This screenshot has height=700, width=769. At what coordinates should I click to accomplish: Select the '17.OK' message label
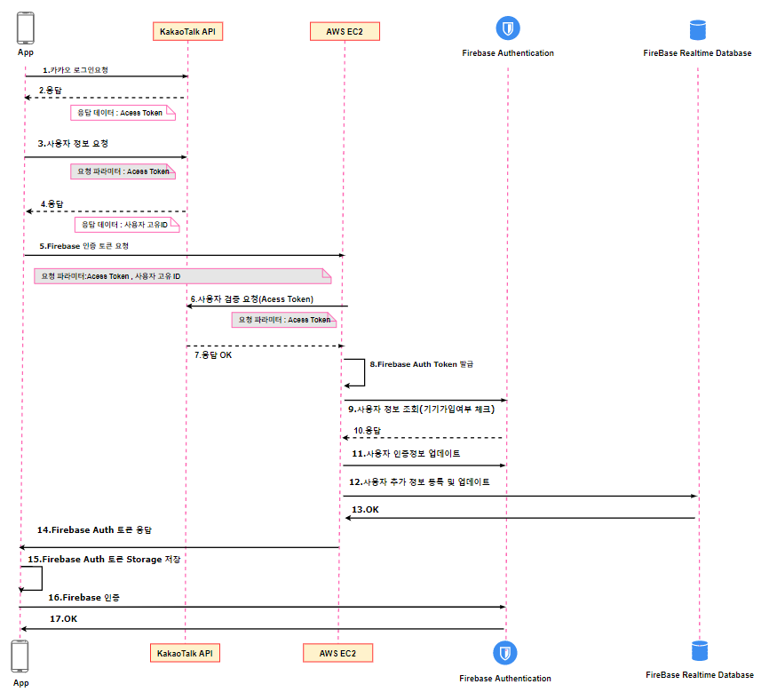click(64, 619)
